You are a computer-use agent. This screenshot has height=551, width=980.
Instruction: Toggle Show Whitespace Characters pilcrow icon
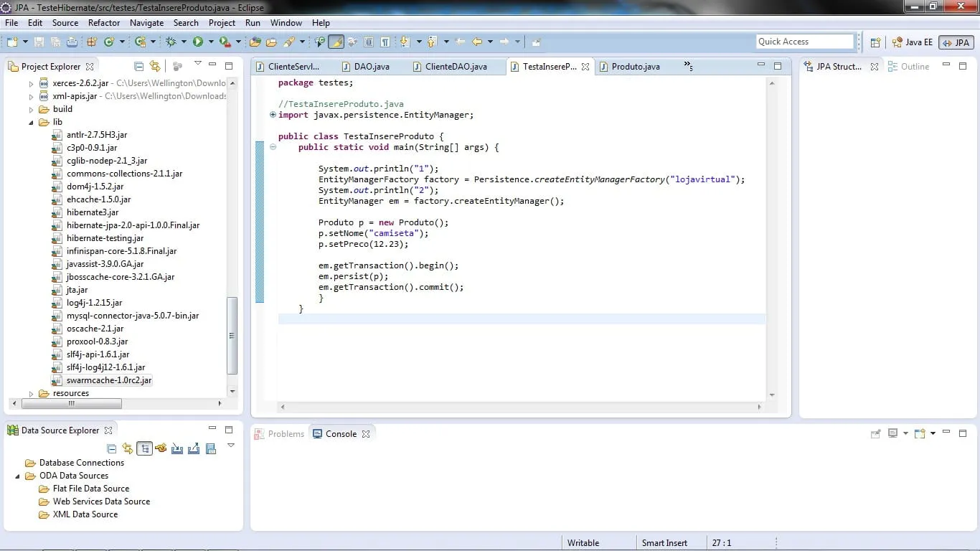pyautogui.click(x=385, y=42)
